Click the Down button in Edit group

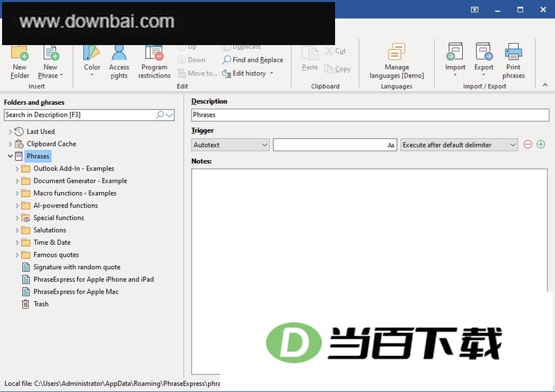coord(191,60)
